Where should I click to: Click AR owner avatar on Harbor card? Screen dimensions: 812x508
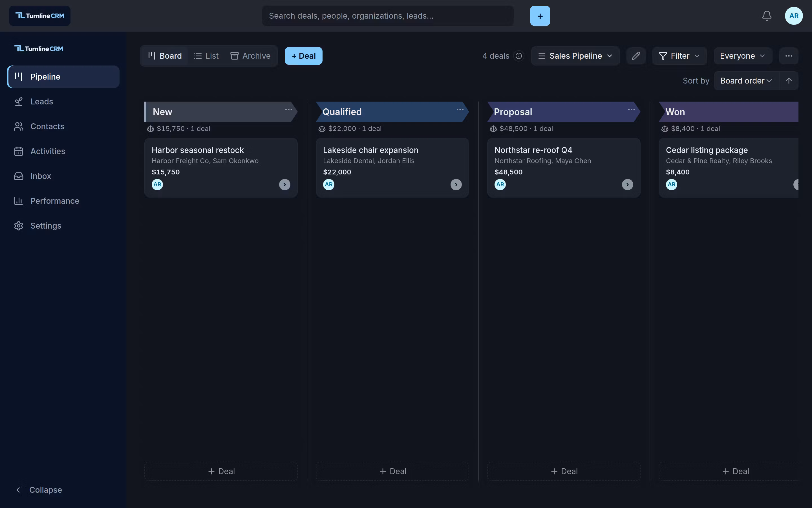(157, 185)
